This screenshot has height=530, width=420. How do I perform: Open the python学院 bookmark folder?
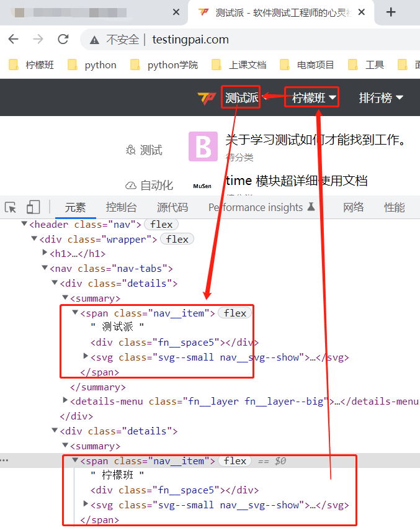[x=165, y=65]
